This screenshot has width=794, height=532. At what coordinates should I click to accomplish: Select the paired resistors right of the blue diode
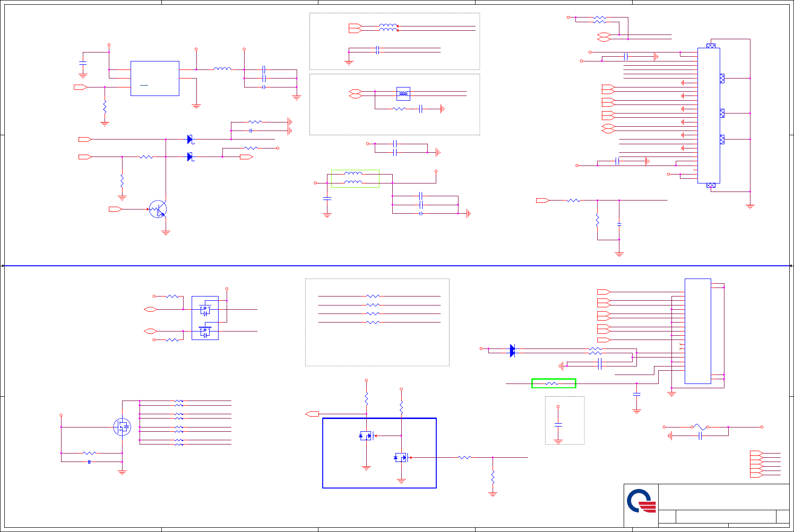pos(595,351)
